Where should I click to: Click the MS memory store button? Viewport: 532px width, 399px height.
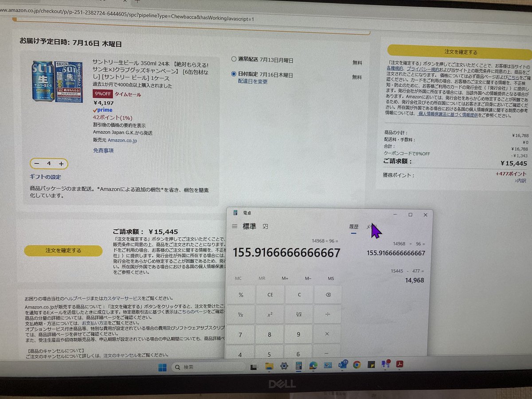[x=331, y=278]
